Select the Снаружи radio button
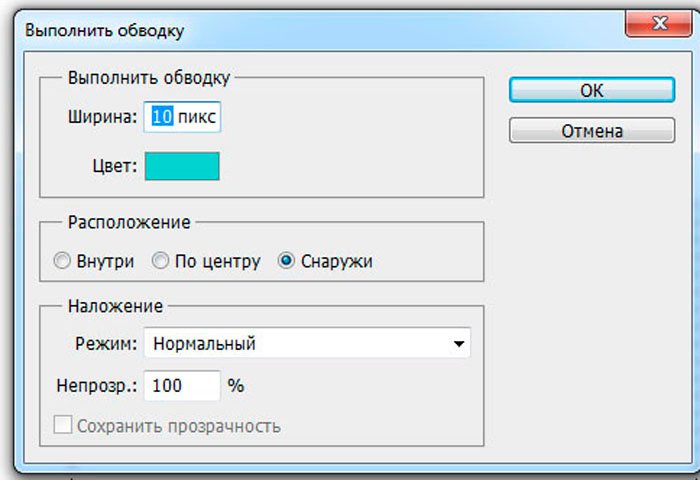This screenshot has height=480, width=700. pos(287,261)
